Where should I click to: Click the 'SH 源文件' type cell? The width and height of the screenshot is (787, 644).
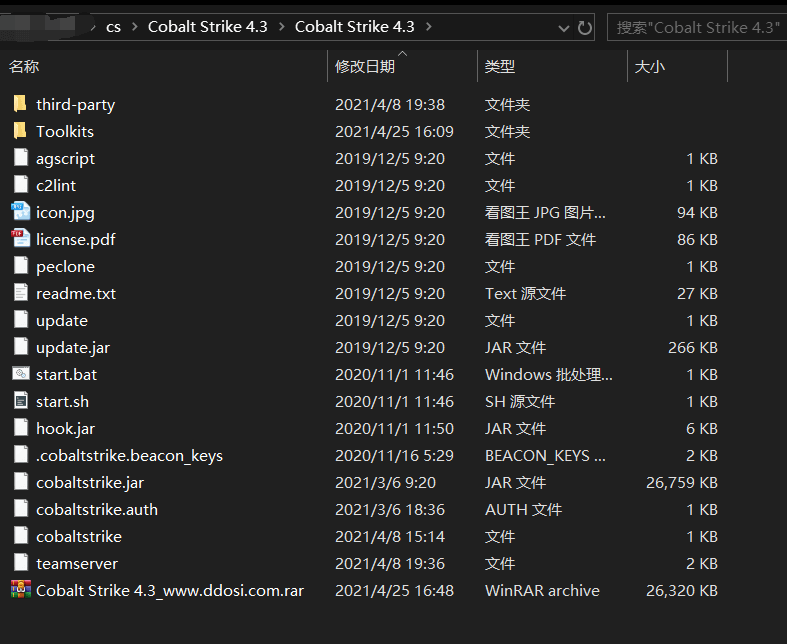click(x=519, y=402)
